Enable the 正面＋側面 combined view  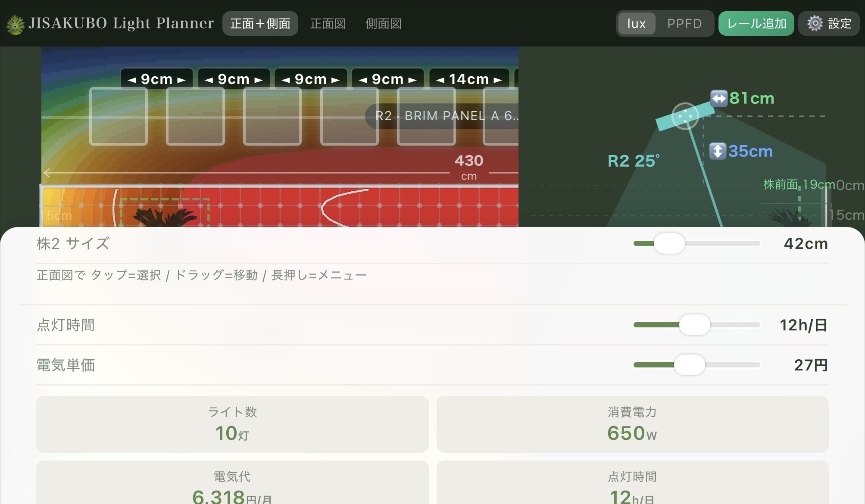pyautogui.click(x=260, y=23)
